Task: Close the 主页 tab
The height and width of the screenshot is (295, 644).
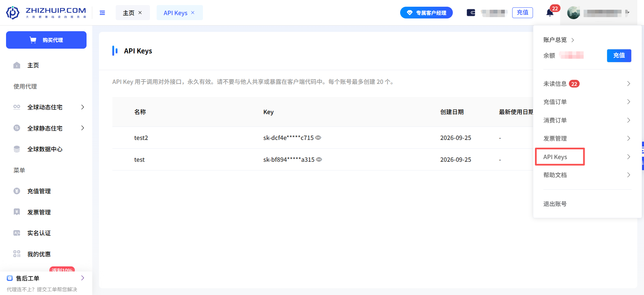Action: coord(140,12)
